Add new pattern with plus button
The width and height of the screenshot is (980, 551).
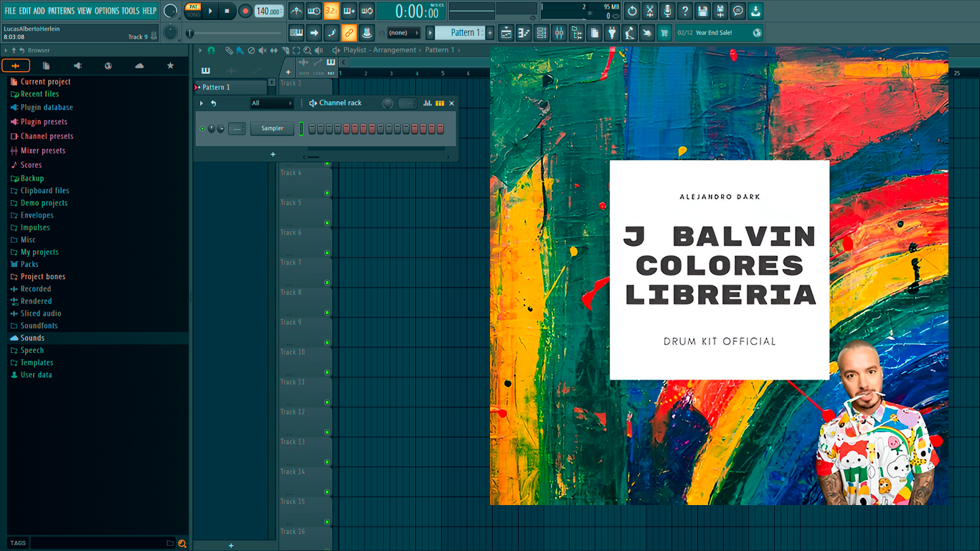(x=491, y=33)
